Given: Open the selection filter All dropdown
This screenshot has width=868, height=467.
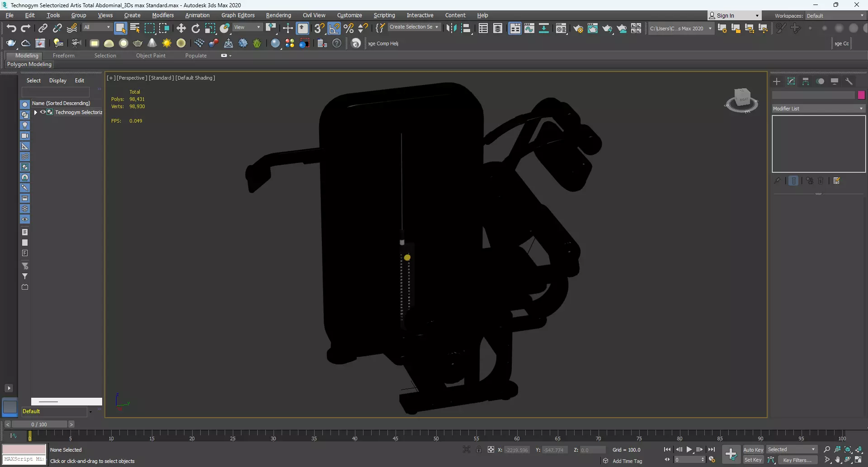Looking at the screenshot, I should pos(97,27).
